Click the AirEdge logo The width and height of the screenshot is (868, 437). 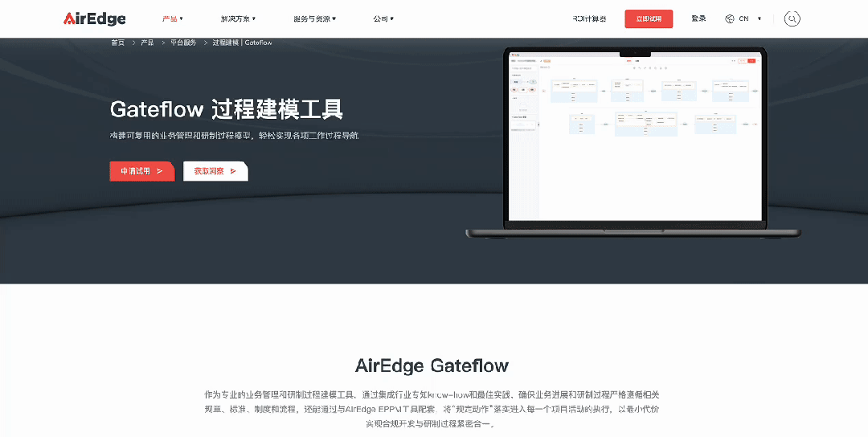pyautogui.click(x=95, y=18)
